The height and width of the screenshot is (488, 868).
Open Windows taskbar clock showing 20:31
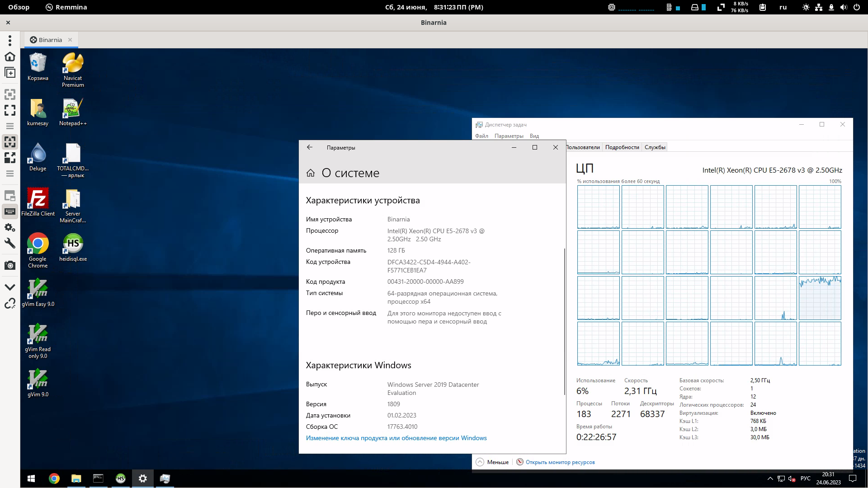pyautogui.click(x=828, y=479)
